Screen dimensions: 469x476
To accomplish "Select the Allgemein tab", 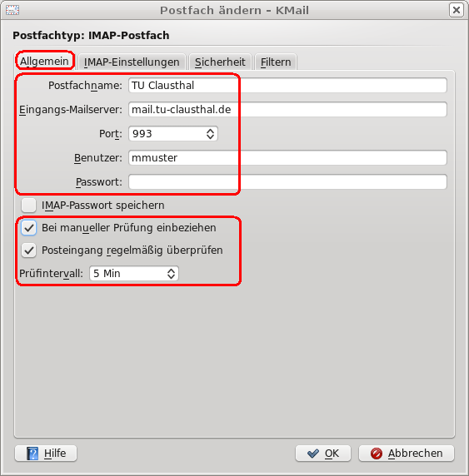I will [x=44, y=62].
